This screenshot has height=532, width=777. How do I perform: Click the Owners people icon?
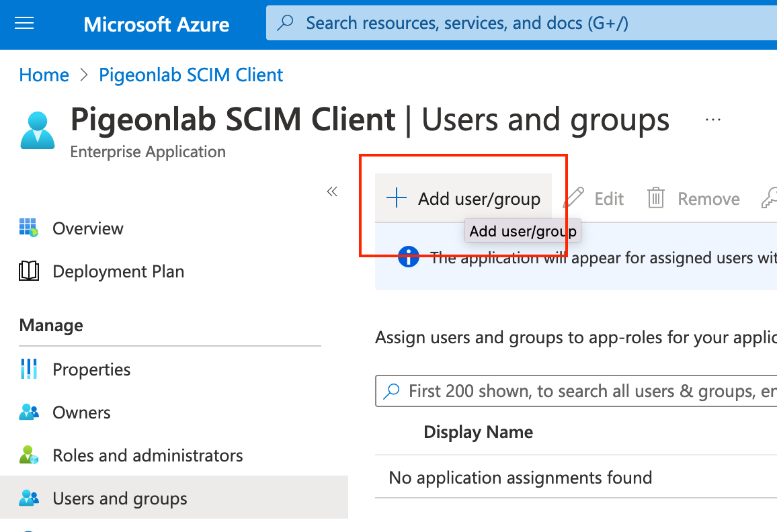[29, 412]
